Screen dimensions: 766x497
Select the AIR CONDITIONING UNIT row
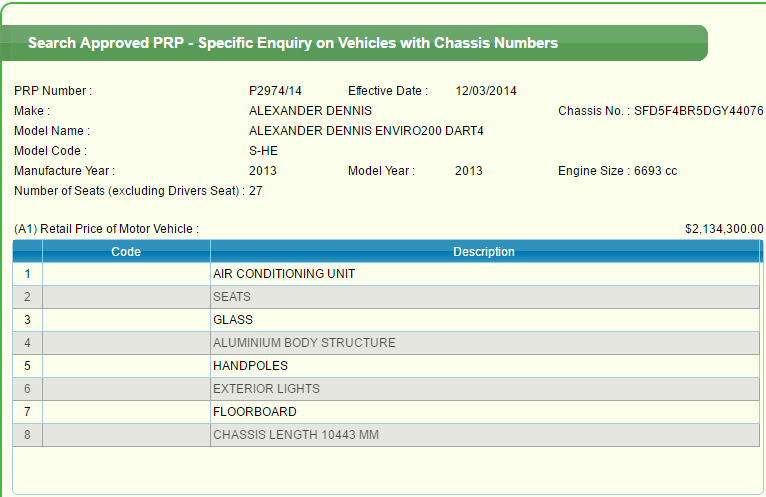tap(284, 274)
